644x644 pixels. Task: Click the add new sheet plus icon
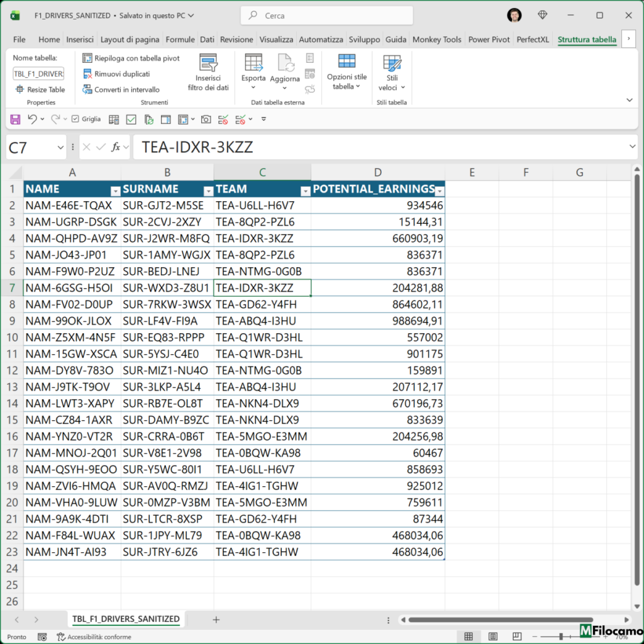tap(216, 619)
